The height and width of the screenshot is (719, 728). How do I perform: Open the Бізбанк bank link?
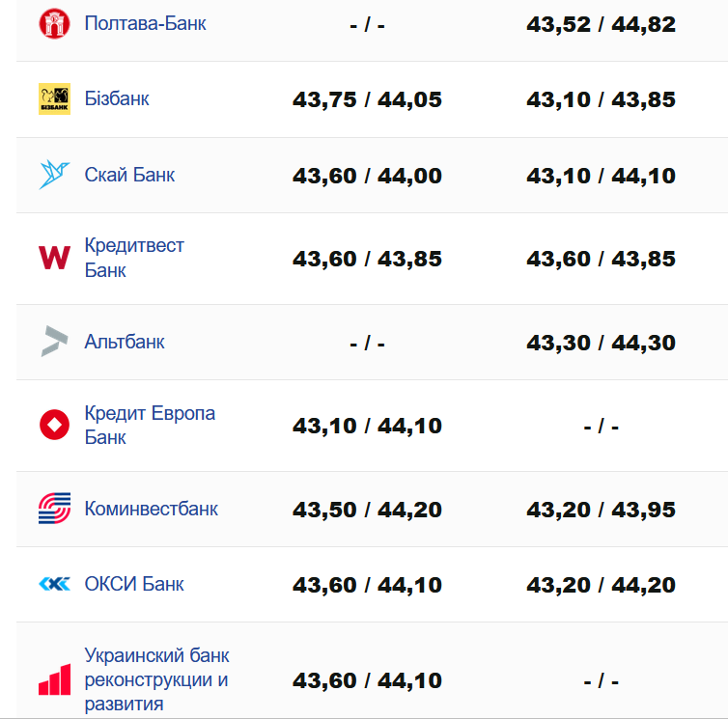coord(117,98)
